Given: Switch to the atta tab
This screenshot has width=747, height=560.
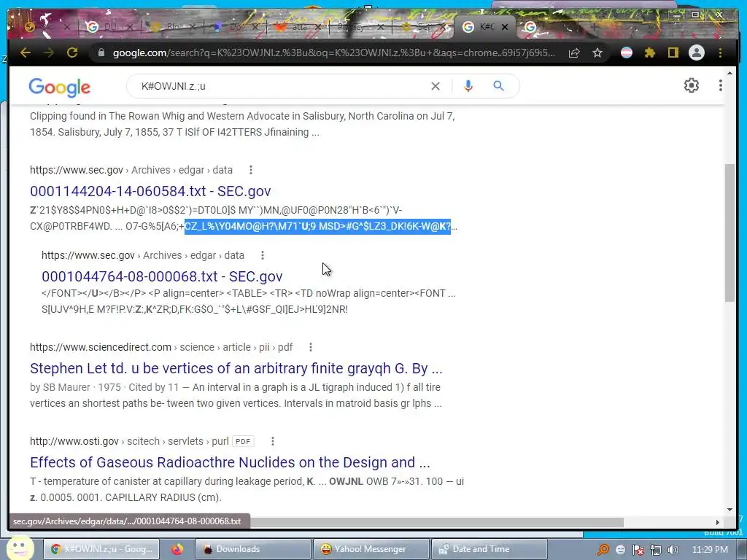Looking at the screenshot, I should 298,27.
